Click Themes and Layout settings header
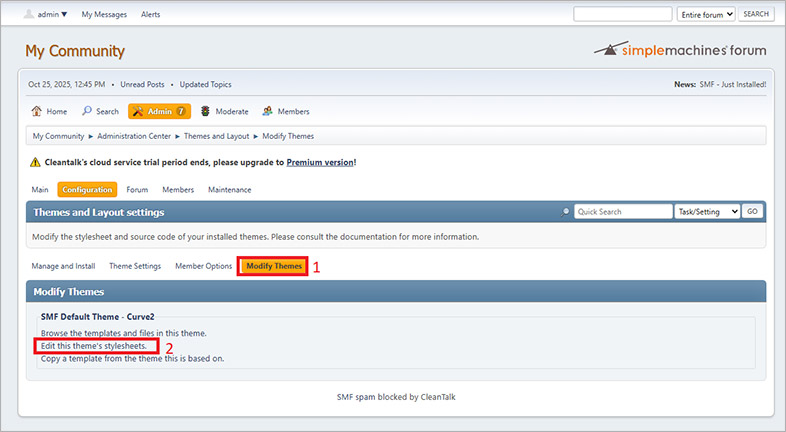The width and height of the screenshot is (786, 432). 99,212
